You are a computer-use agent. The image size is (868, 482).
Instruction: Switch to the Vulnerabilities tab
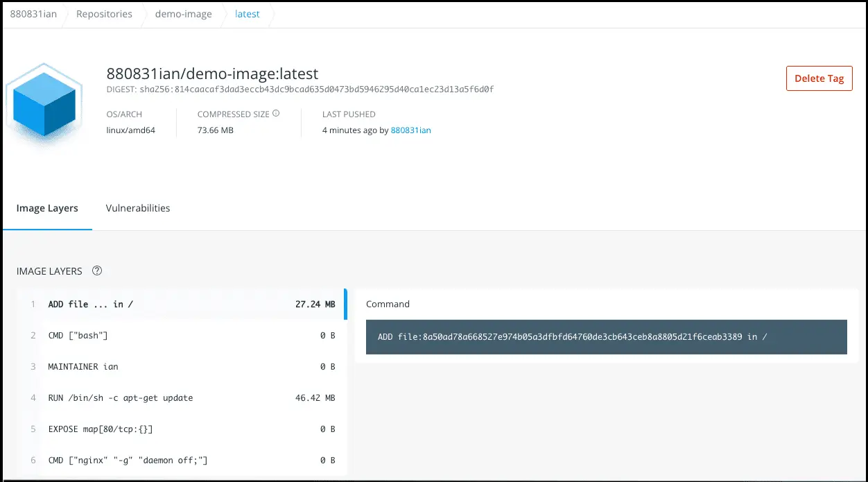click(x=138, y=208)
